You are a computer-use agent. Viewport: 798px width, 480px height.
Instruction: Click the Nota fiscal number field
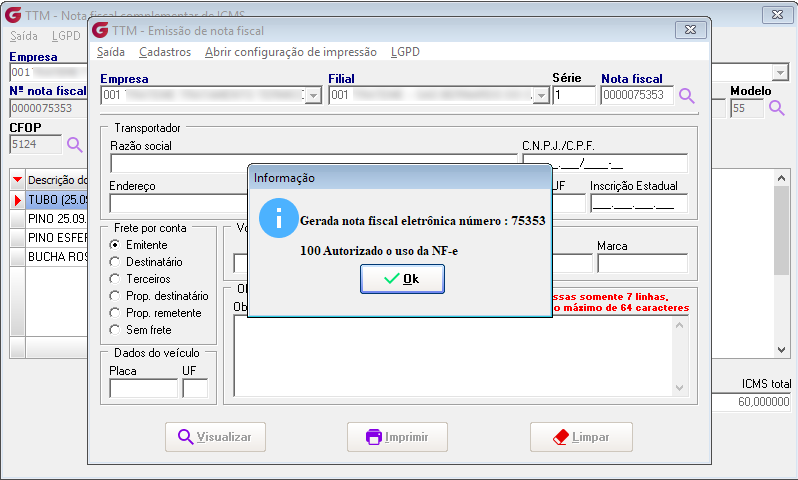point(637,95)
